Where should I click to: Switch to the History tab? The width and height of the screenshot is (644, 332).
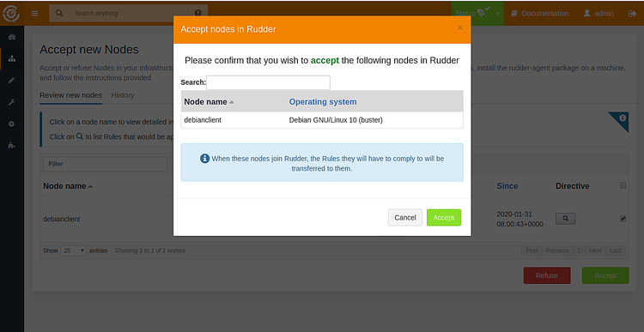pyautogui.click(x=123, y=95)
